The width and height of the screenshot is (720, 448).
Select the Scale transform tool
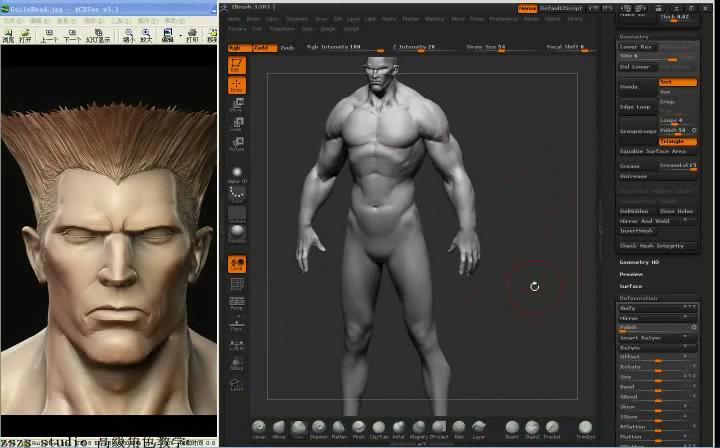tap(237, 124)
